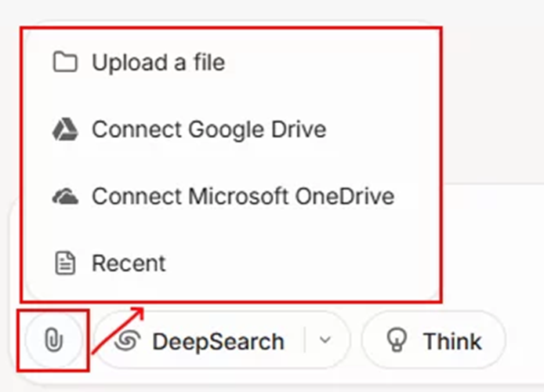The image size is (544, 392).
Task: Enable DeepSearch mode via its label
Action: pos(218,341)
